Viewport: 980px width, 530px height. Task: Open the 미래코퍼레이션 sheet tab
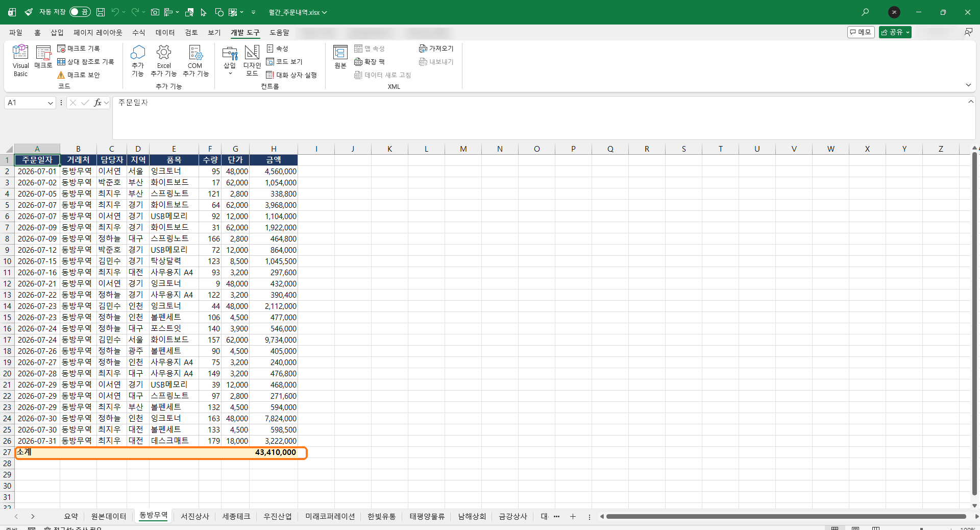click(330, 516)
